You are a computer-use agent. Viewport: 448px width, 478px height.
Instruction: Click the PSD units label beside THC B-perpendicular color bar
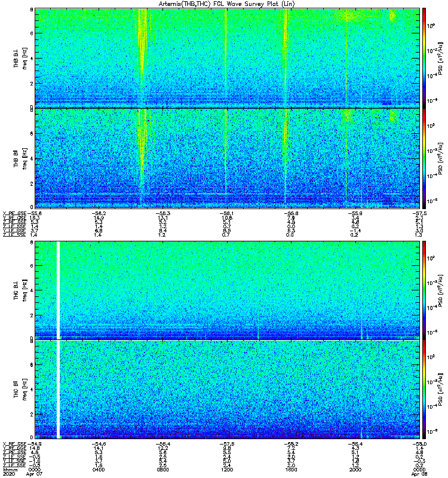[441, 291]
